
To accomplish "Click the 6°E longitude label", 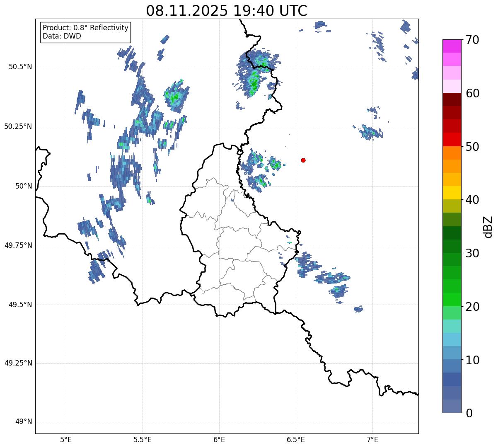I will coord(219,440).
